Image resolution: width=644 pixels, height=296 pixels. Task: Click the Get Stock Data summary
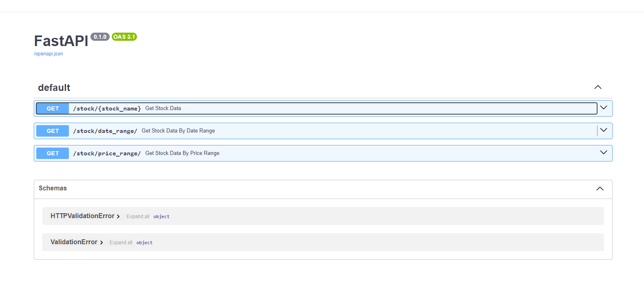coord(163,108)
